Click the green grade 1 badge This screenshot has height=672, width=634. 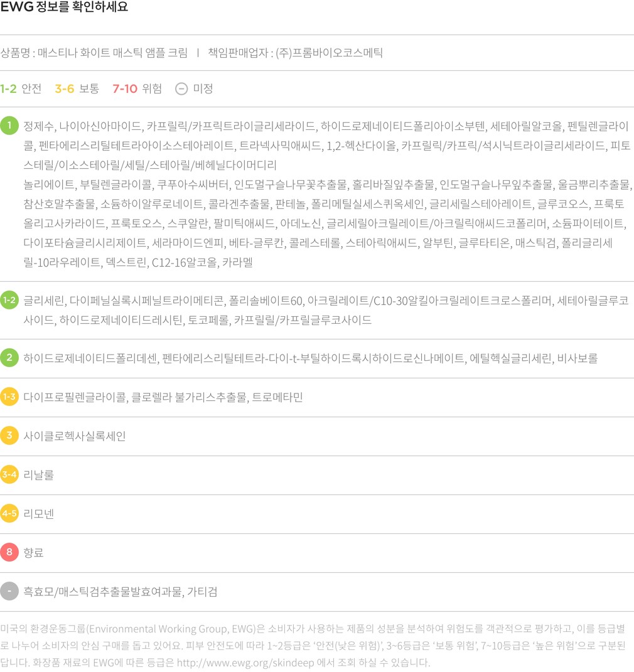click(x=9, y=125)
